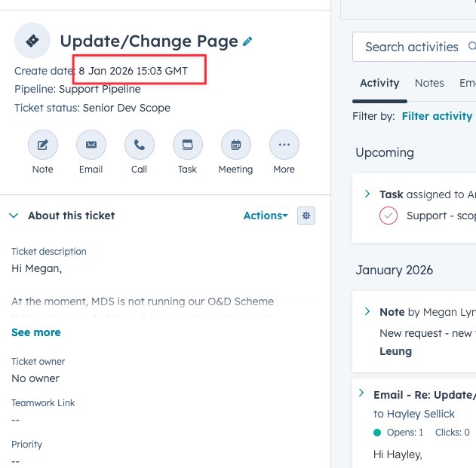Create a Task from the Task icon
This screenshot has height=468, width=476.
click(188, 145)
